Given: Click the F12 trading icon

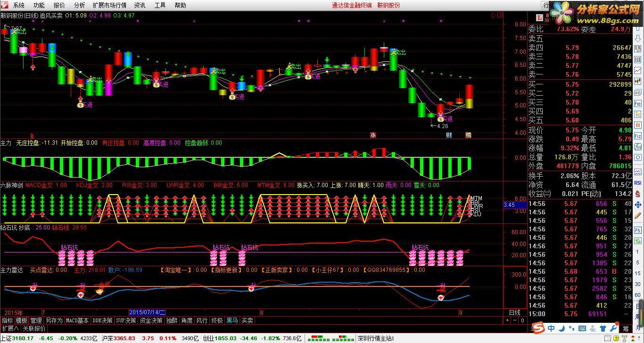Looking at the screenshot, I should 638,136.
